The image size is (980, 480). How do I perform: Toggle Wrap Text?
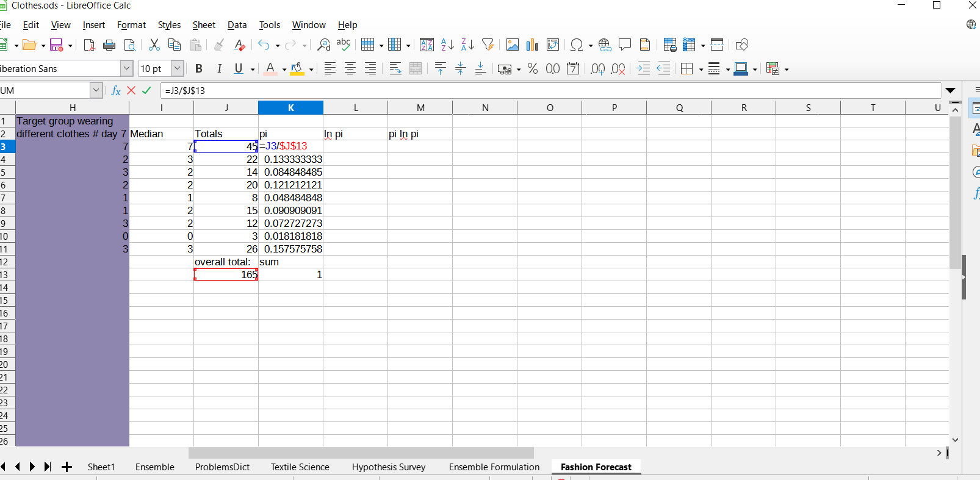(x=395, y=69)
